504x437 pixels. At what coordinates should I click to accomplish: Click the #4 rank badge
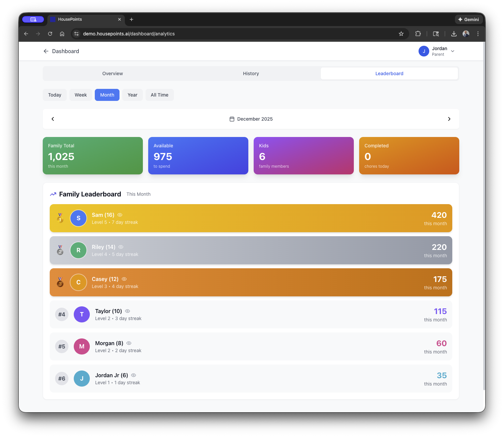point(62,314)
